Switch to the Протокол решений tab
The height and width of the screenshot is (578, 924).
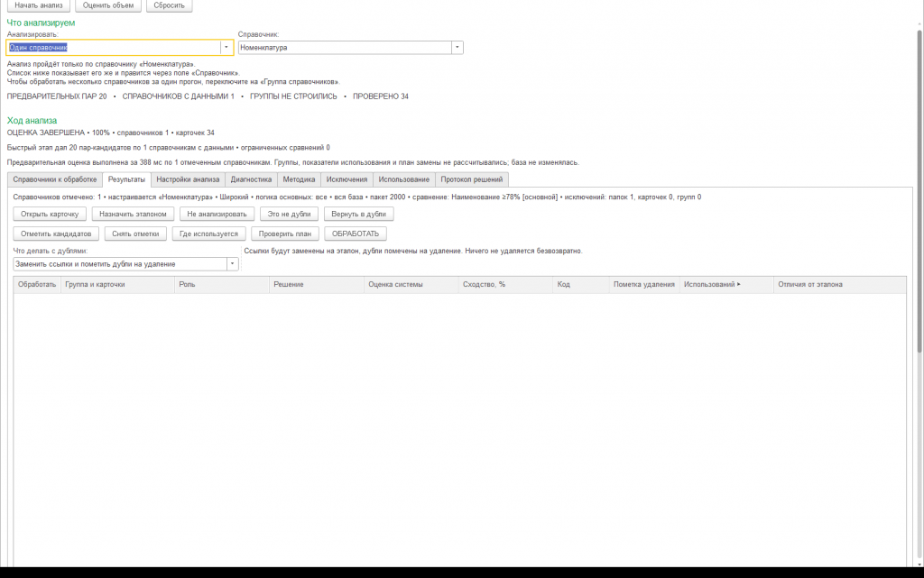tap(471, 179)
